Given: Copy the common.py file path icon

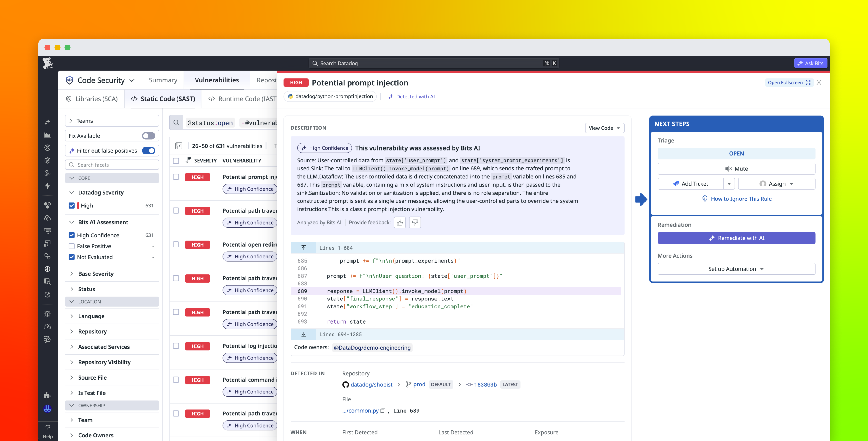Looking at the screenshot, I should (x=383, y=410).
